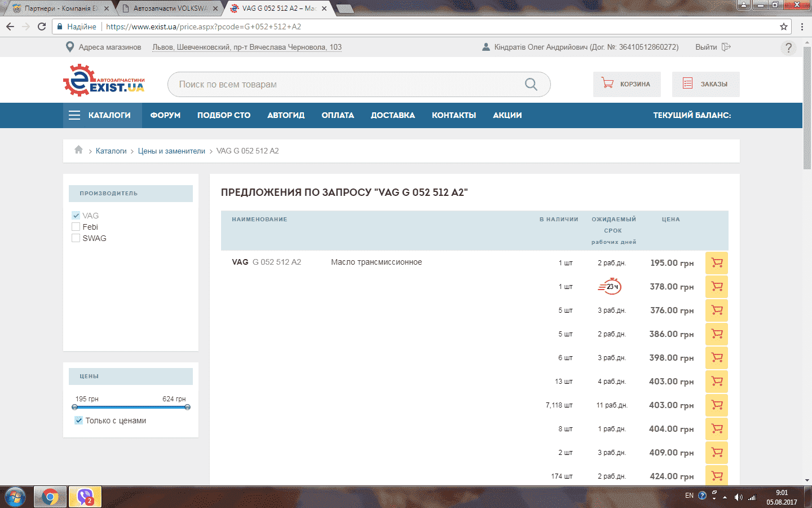Viewport: 812px width, 508px height.
Task: Check the SWAG manufacturer filter
Action: click(76, 238)
